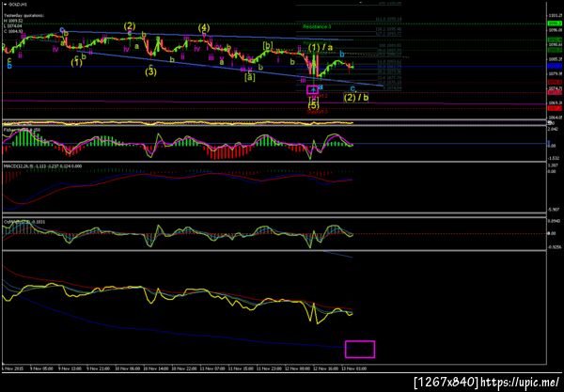Select the yellow (2) wave label
This screenshot has height=392, width=564.
tap(130, 26)
